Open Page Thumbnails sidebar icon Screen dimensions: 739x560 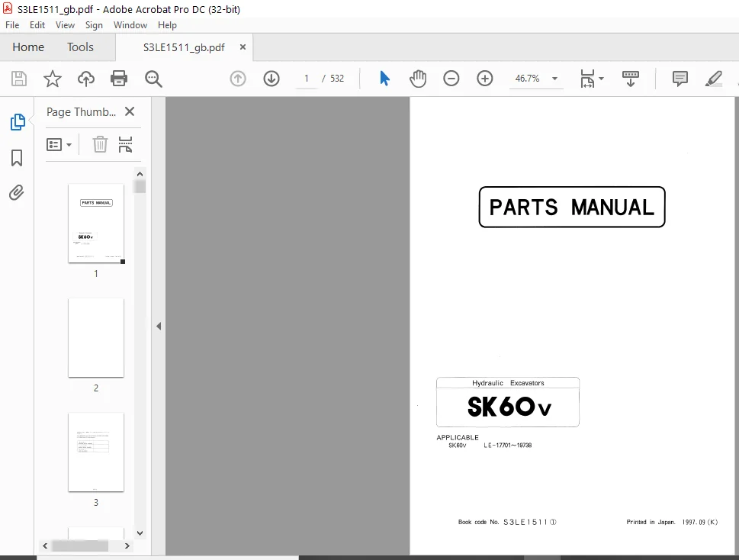click(x=18, y=122)
